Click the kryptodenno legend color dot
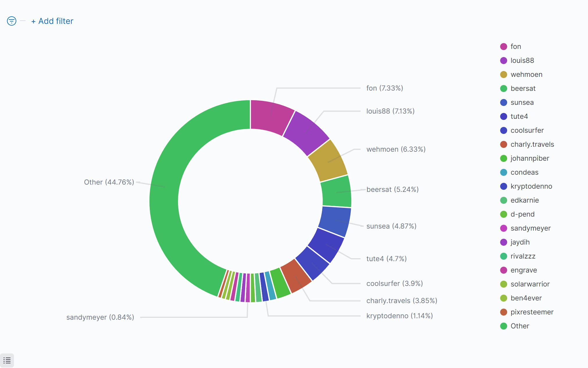588x368 pixels. tap(503, 186)
